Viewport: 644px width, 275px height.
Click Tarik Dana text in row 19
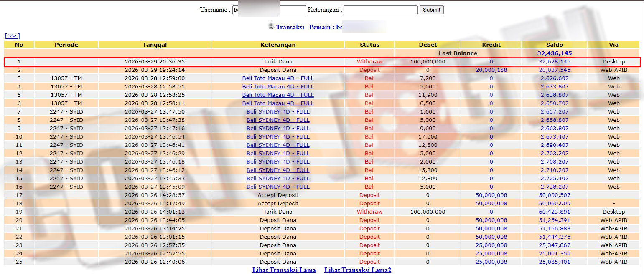click(278, 212)
